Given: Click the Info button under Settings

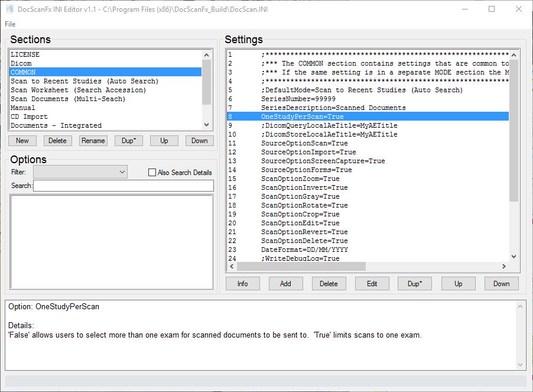Looking at the screenshot, I should pos(243,284).
